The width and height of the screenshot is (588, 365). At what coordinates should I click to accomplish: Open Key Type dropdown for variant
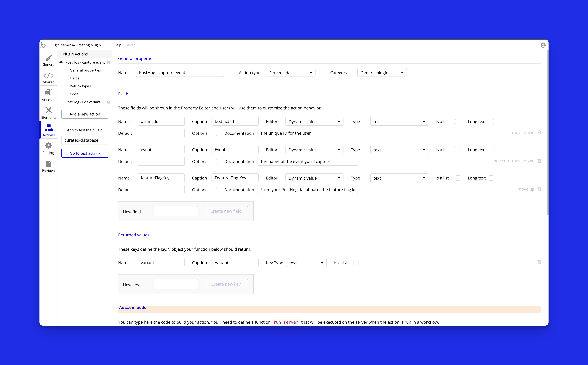[306, 263]
